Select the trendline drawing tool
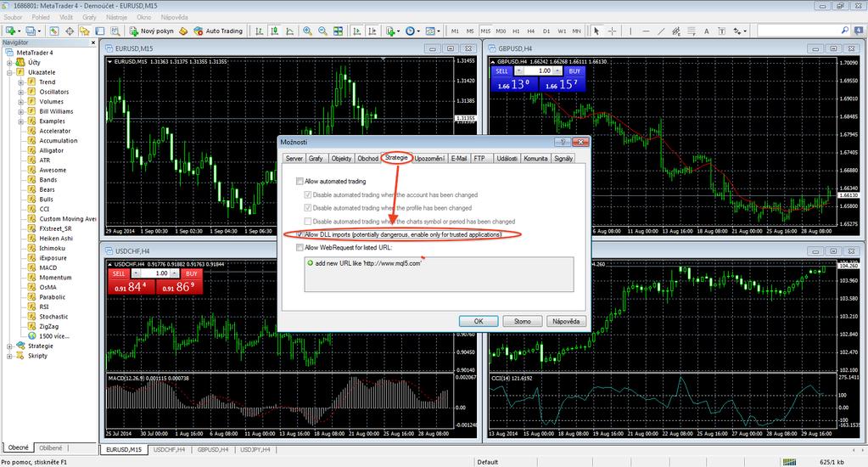Image resolution: width=868 pixels, height=467 pixels. coord(661,31)
